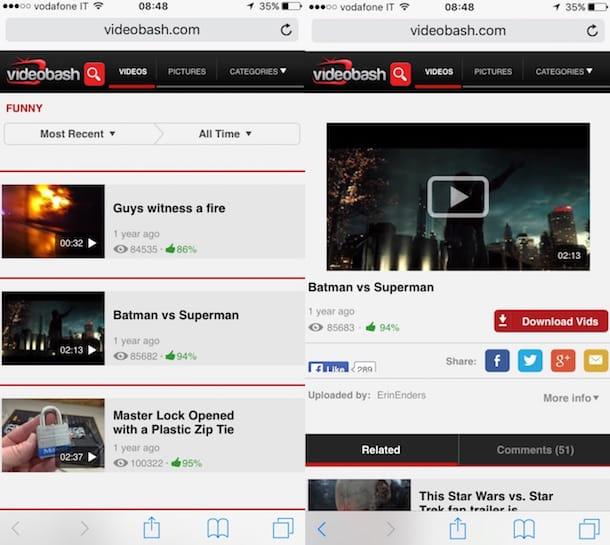This screenshot has width=610, height=545.
Task: Tap the right videobash.com address bar
Action: click(x=458, y=30)
